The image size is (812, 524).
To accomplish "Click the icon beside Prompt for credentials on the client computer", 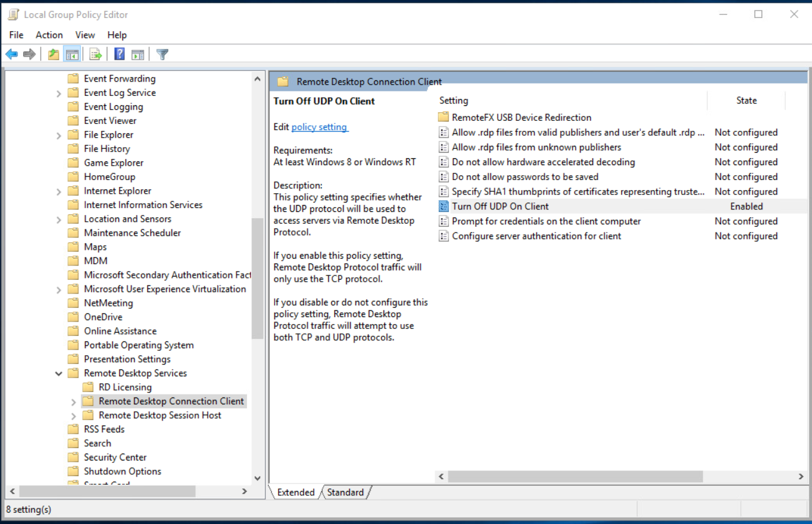I will point(443,221).
